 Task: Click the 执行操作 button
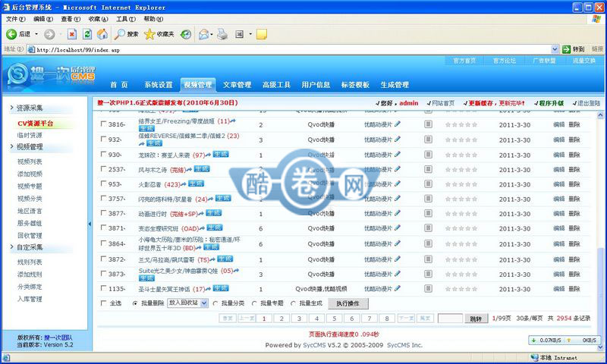tap(348, 303)
